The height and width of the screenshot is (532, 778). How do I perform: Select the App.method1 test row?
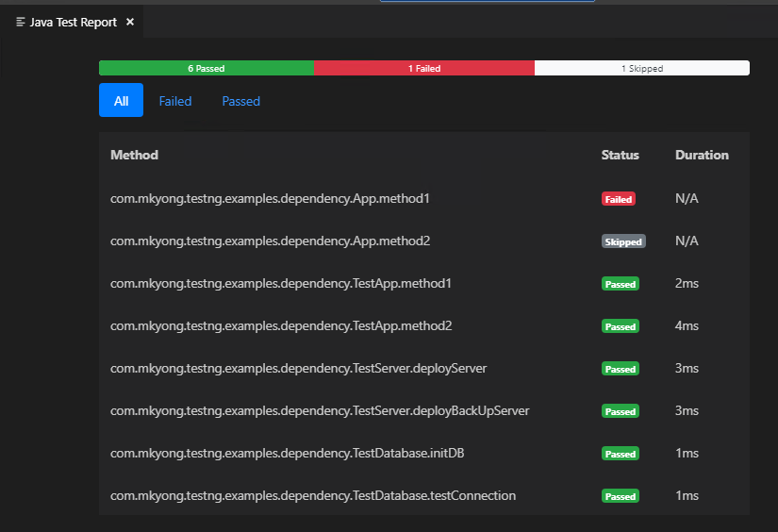click(x=424, y=198)
